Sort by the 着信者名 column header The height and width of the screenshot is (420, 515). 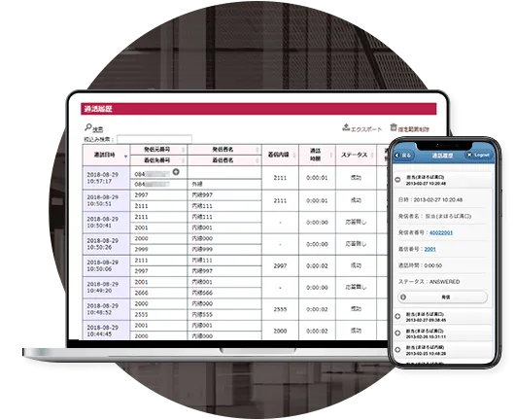[224, 160]
